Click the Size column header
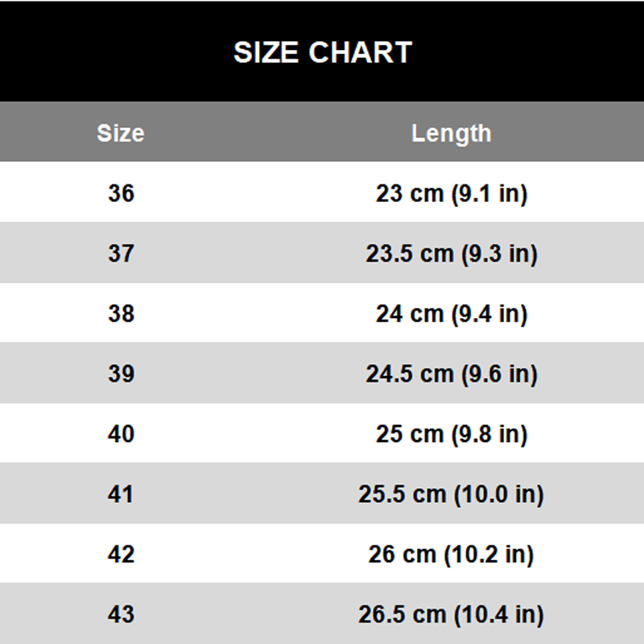Image resolution: width=644 pixels, height=644 pixels. click(121, 133)
